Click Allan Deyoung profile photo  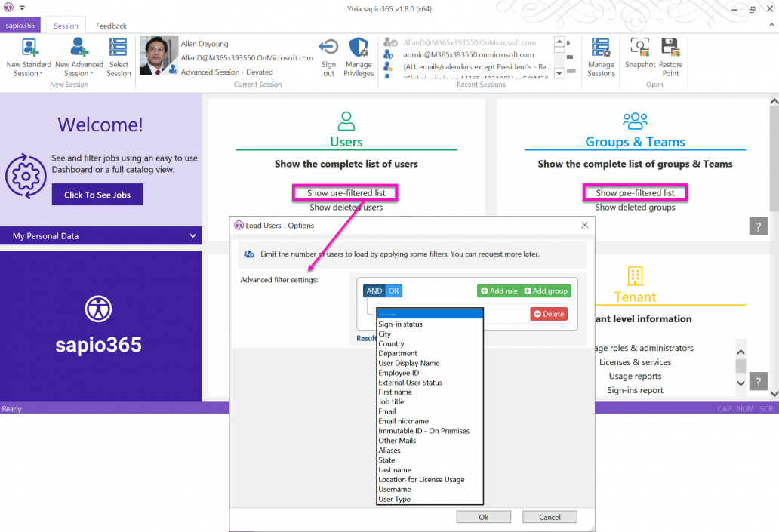pos(159,56)
